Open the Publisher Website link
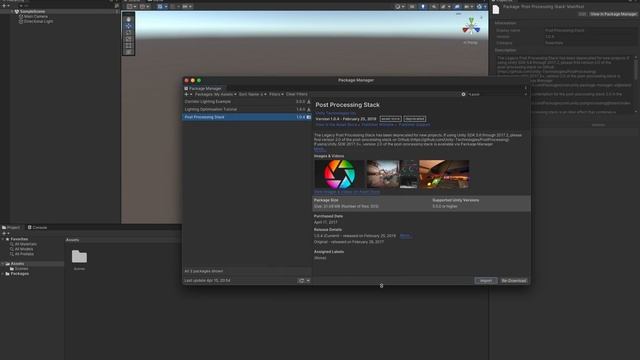This screenshot has width=640, height=360. pyautogui.click(x=378, y=124)
